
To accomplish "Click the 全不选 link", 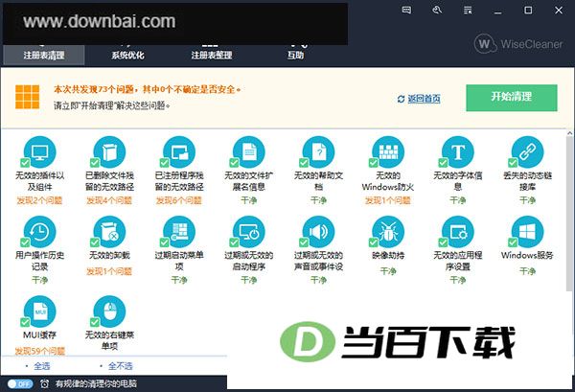I will pyautogui.click(x=121, y=366).
